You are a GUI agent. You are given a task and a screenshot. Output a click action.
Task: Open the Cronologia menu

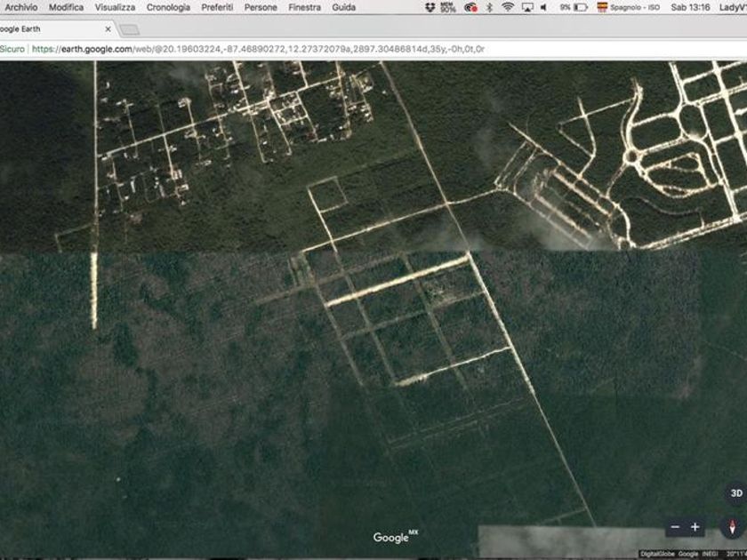tap(168, 7)
